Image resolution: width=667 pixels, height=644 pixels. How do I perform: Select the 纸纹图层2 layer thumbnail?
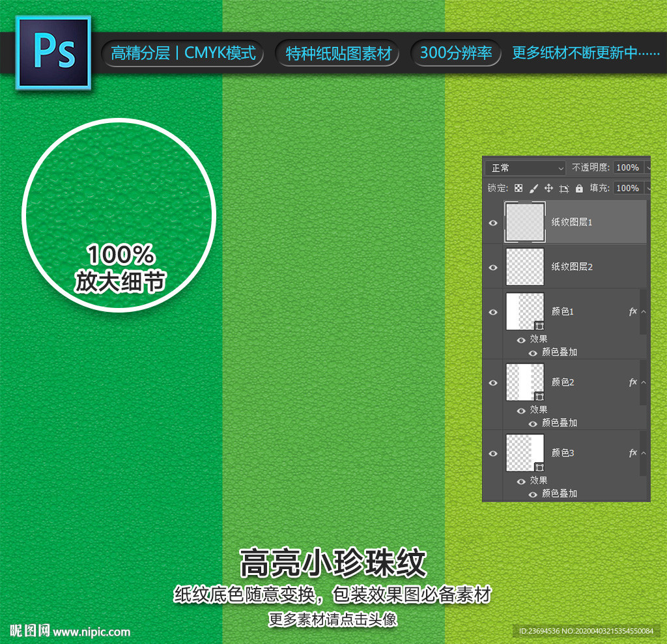pyautogui.click(x=525, y=267)
